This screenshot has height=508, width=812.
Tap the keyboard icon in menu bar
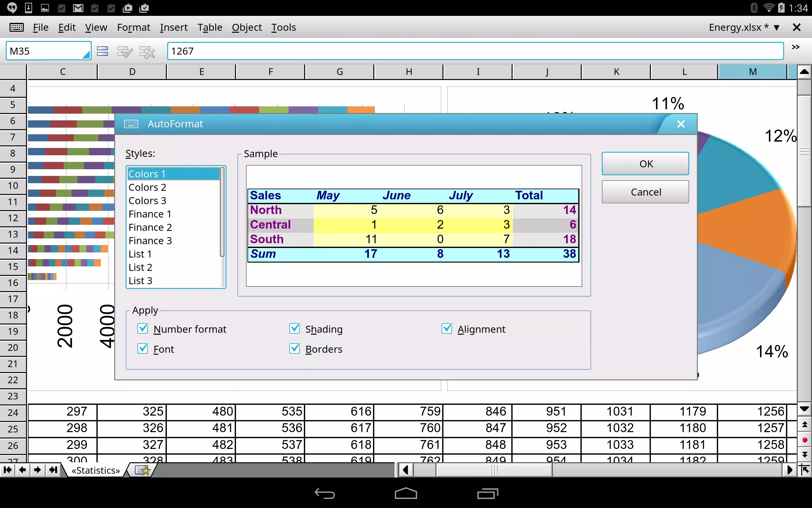(16, 27)
